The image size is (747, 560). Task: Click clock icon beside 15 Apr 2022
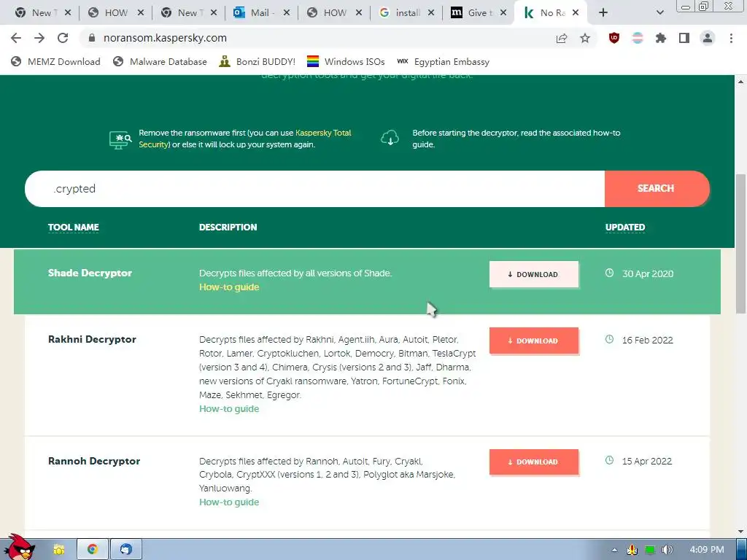coord(609,461)
